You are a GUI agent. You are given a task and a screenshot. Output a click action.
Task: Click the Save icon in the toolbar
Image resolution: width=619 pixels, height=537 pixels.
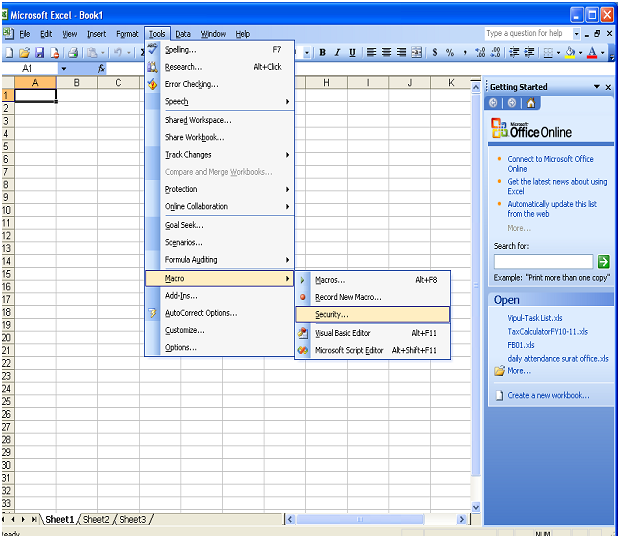(39, 53)
